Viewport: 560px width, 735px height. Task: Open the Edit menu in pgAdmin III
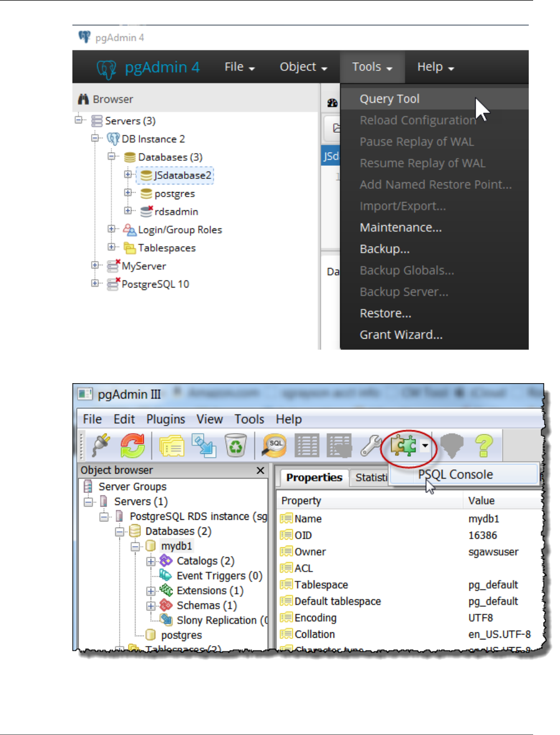(124, 419)
